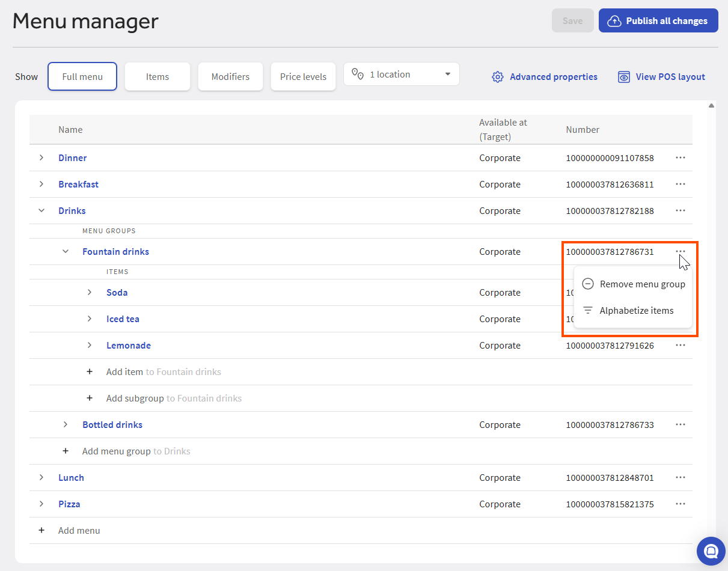The height and width of the screenshot is (571, 728).
Task: Click Publish all changes button
Action: (x=658, y=20)
